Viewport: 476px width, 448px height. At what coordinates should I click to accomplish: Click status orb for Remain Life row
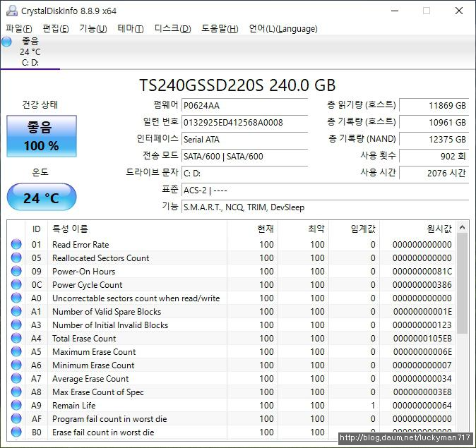click(16, 405)
